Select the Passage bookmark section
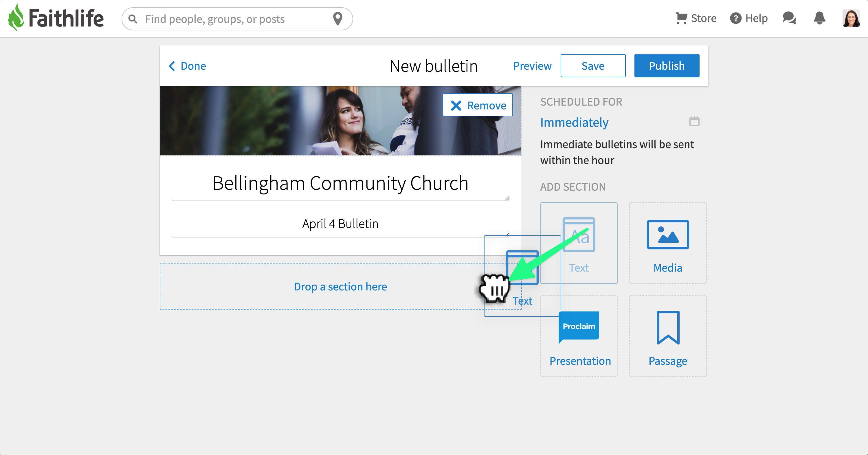The width and height of the screenshot is (868, 455). tap(667, 328)
